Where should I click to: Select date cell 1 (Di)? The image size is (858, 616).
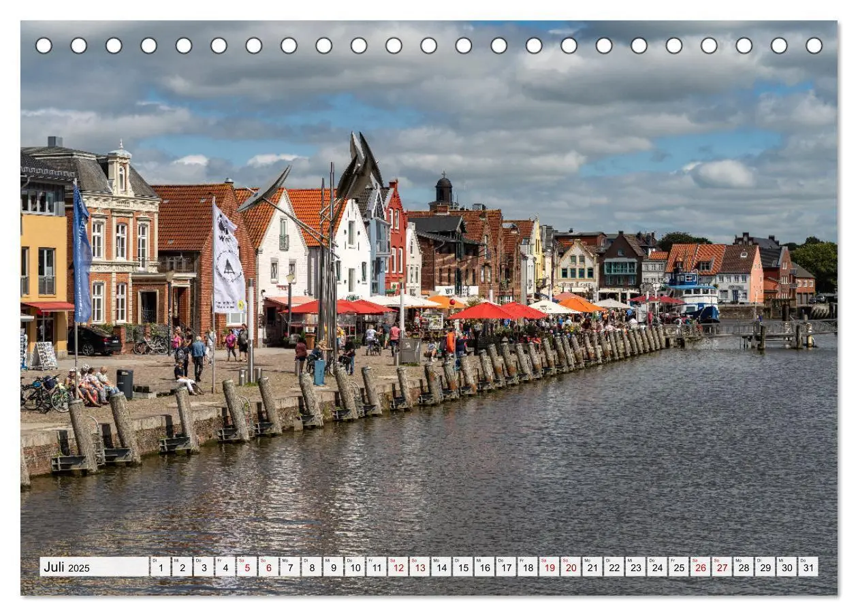click(x=160, y=567)
